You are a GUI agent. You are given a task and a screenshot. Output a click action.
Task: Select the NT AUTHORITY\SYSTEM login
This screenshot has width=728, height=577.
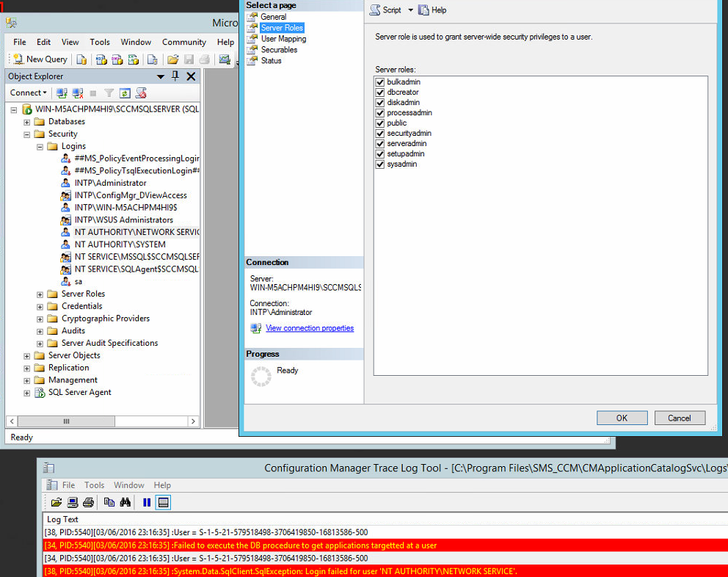tap(120, 244)
